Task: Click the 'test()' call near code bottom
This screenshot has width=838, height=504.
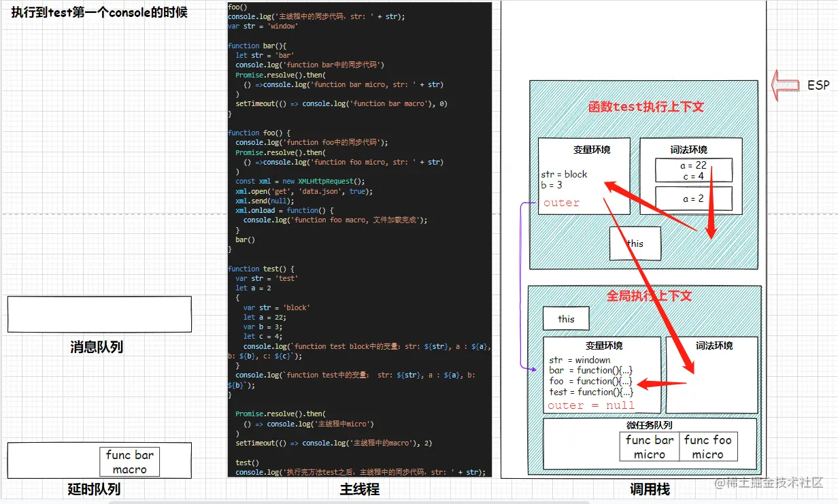Action: [x=246, y=463]
